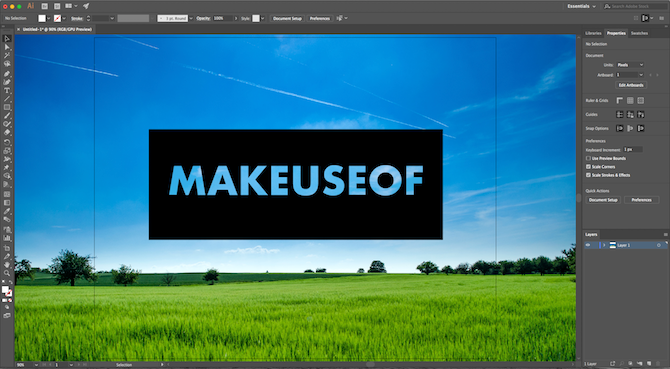This screenshot has width=670, height=369.
Task: Open the fill color dropdown arrow
Action: click(49, 18)
